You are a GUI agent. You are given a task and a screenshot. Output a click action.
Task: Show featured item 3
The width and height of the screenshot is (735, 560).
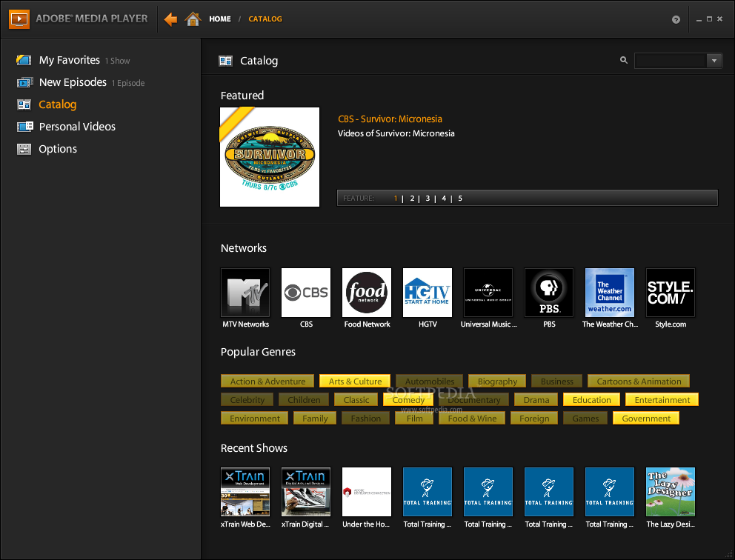[x=428, y=199]
